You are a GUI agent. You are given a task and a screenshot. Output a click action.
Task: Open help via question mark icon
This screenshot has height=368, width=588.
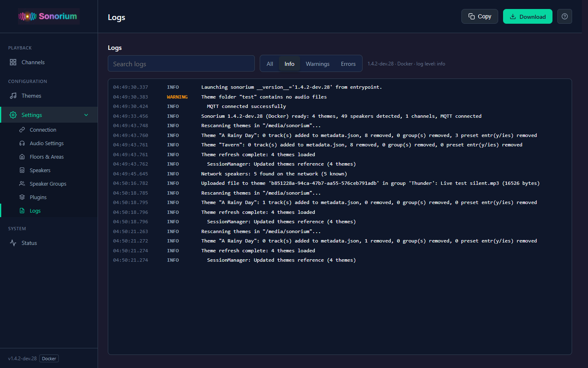pos(565,16)
